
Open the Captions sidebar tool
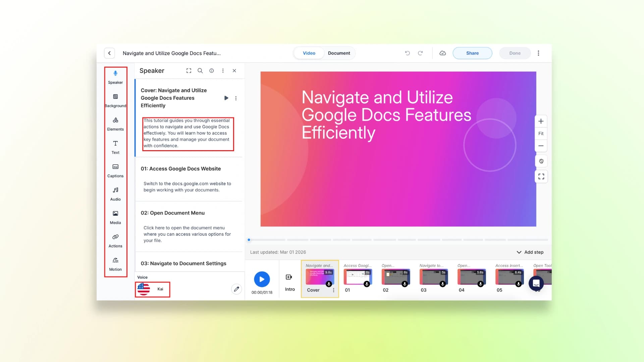[115, 170]
